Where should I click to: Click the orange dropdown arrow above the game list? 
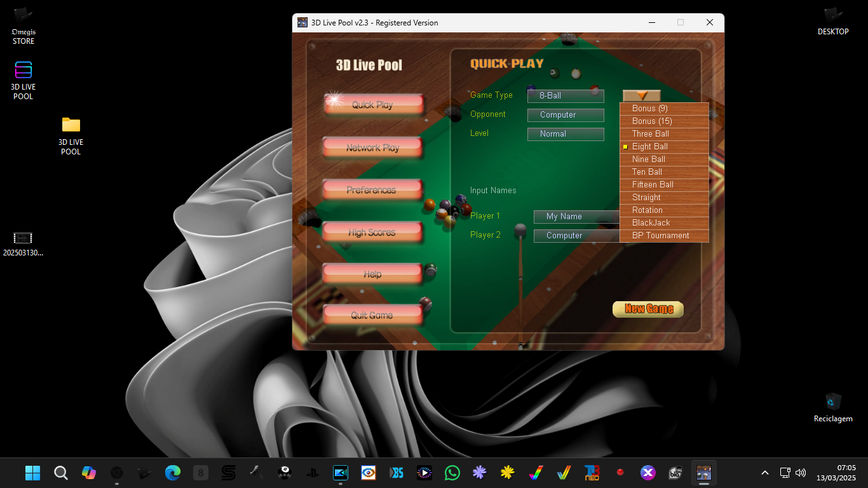(x=642, y=96)
